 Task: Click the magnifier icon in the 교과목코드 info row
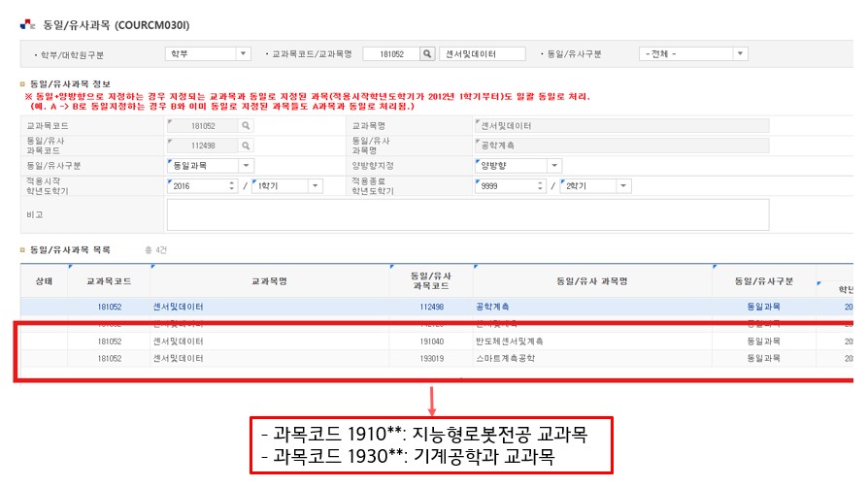coord(246,126)
